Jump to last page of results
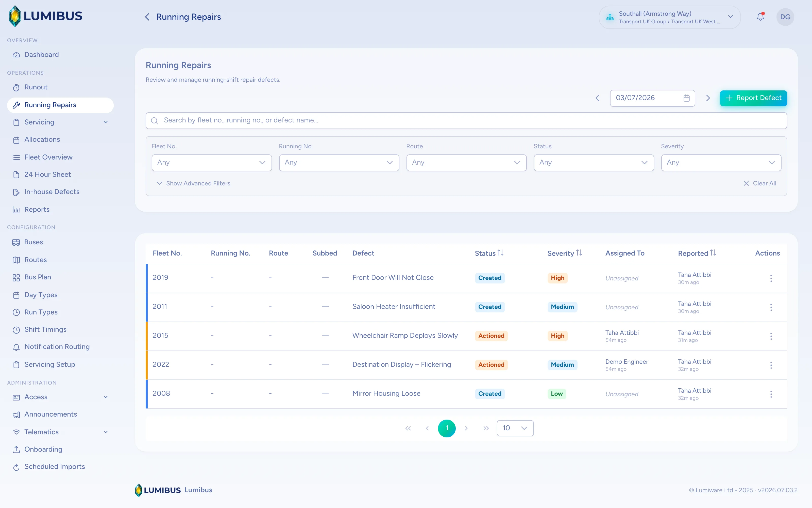The width and height of the screenshot is (812, 508). pyautogui.click(x=486, y=428)
